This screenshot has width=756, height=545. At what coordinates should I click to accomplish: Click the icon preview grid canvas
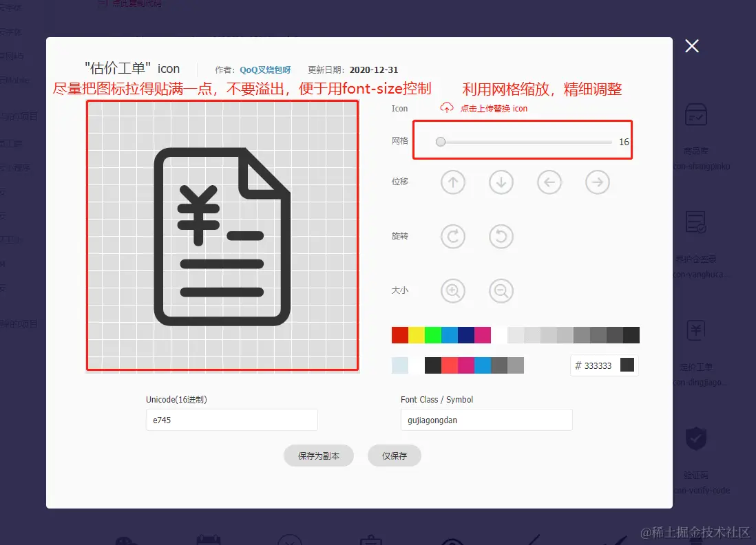tap(222, 235)
